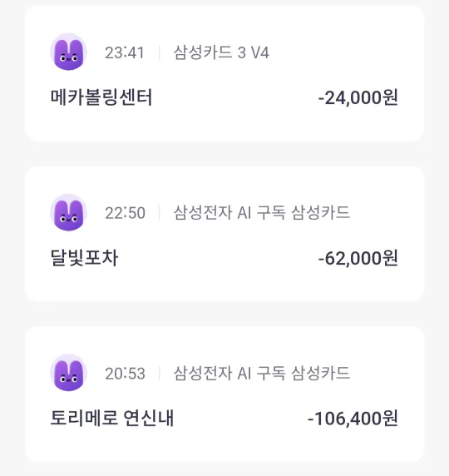Select the -24,000원 amount
This screenshot has height=476, width=449.
(x=358, y=97)
